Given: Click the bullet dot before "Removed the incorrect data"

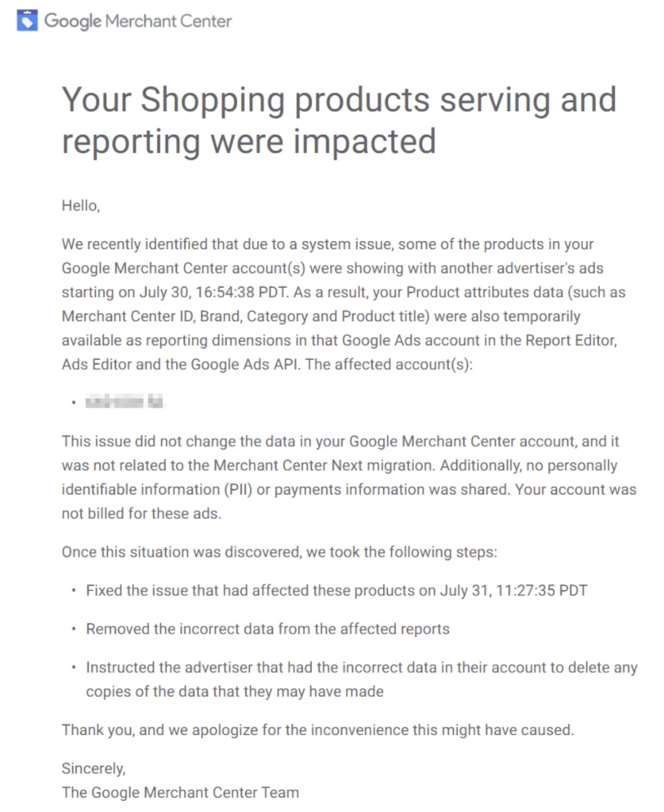Looking at the screenshot, I should click(74, 630).
